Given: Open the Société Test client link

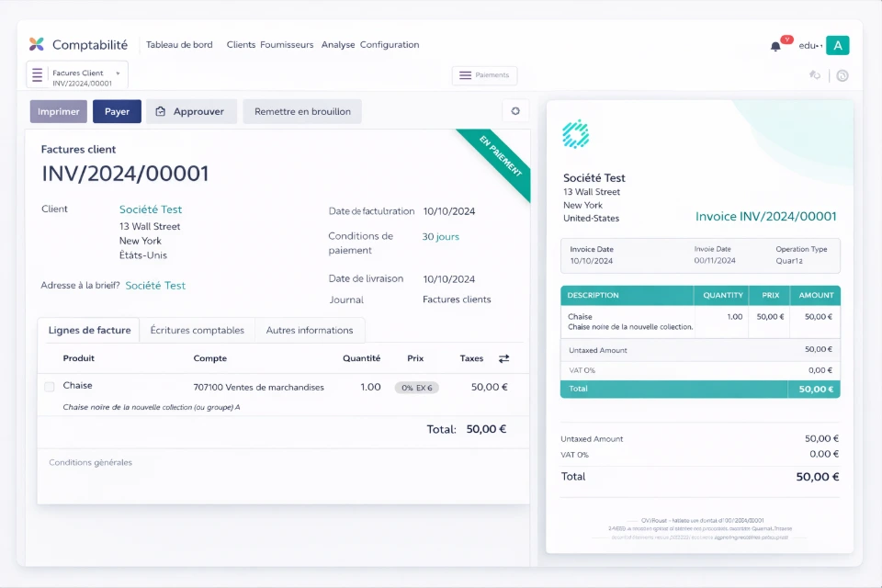Looking at the screenshot, I should (x=151, y=209).
